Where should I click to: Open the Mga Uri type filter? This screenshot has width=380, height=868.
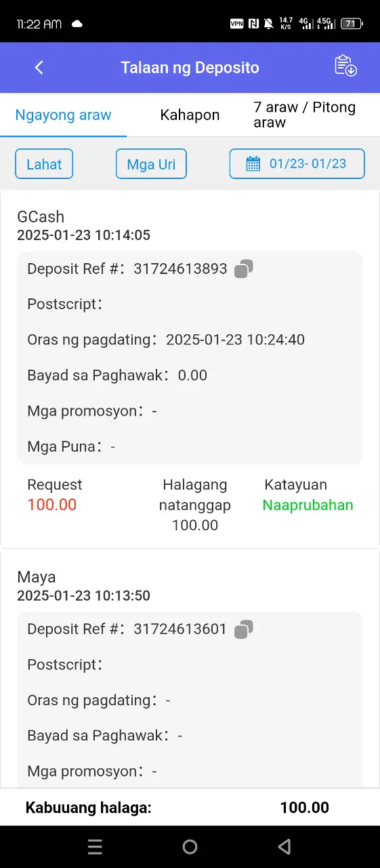click(151, 164)
